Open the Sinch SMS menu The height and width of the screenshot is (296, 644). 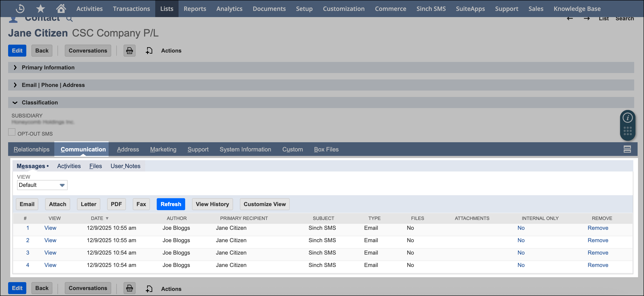pos(431,9)
